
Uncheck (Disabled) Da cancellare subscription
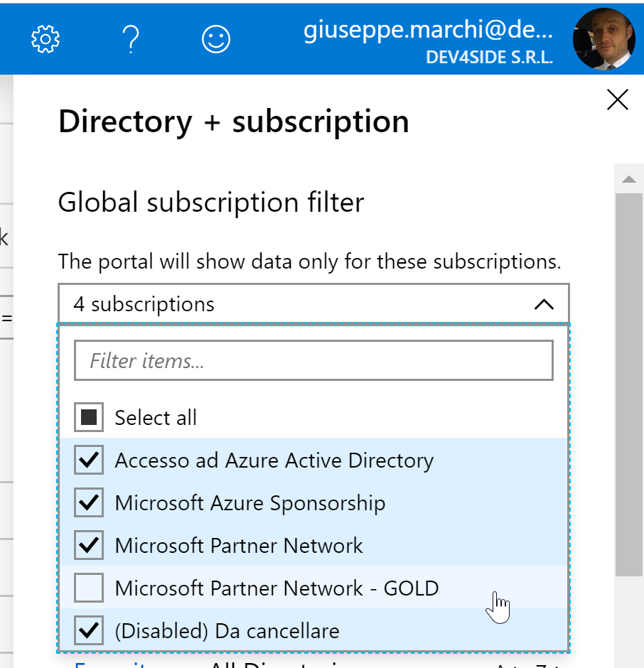pos(89,630)
